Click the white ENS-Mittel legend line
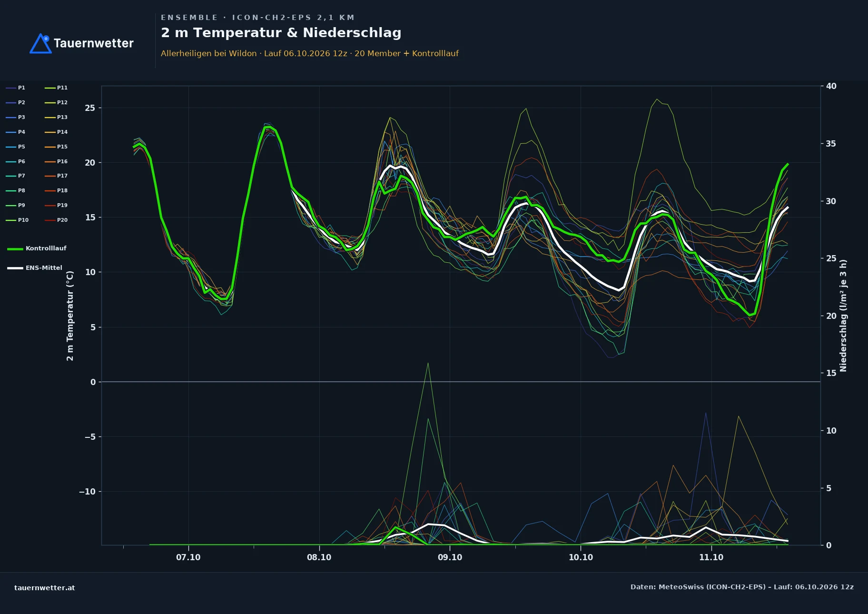 [15, 268]
